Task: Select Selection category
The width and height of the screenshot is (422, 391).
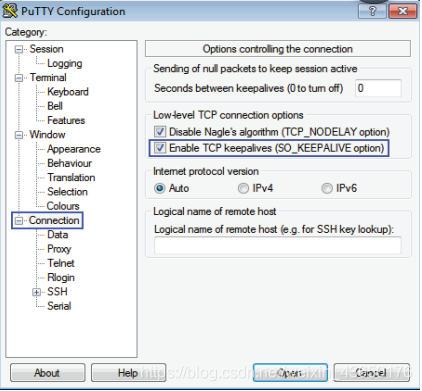Action: tap(67, 192)
